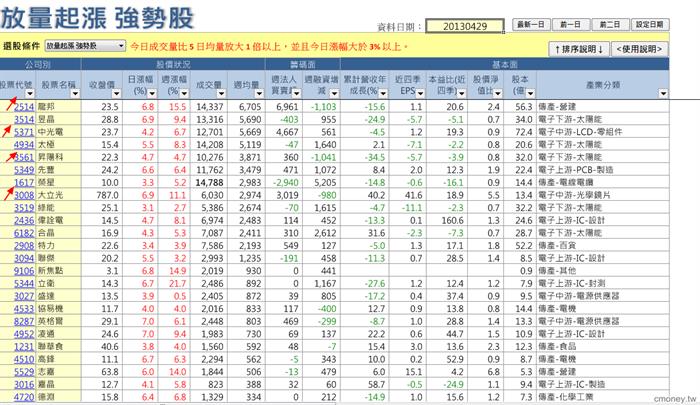Open stock code link 3514
700x405 pixels.
(x=24, y=119)
